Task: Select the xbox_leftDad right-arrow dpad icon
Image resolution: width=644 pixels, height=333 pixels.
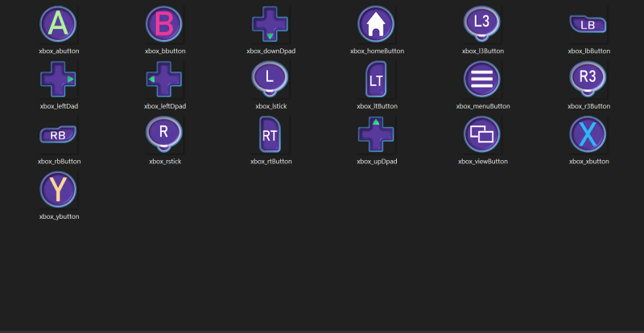Action: (58, 80)
